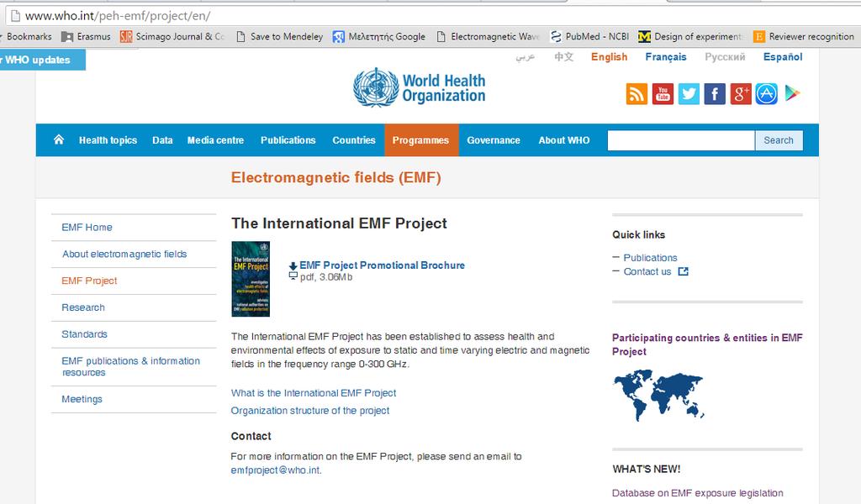This screenshot has height=504, width=861.
Task: Open the Erasmus bookmark folder
Action: pyautogui.click(x=86, y=37)
